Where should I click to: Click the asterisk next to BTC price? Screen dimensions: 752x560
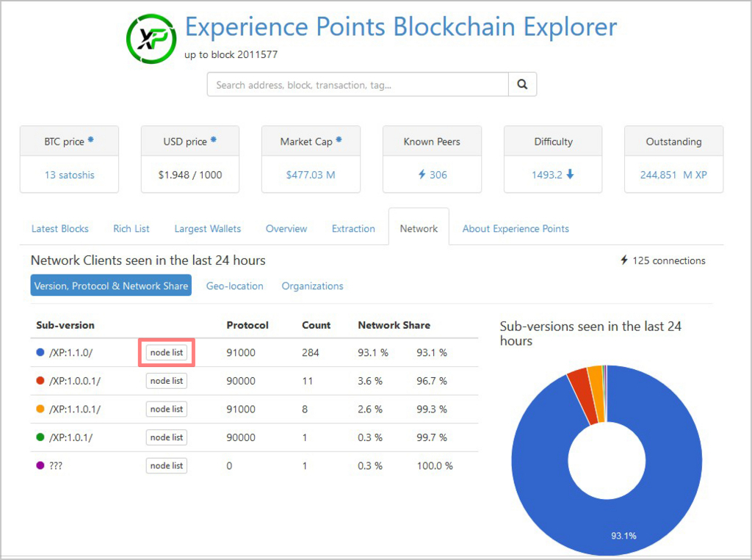pos(90,139)
